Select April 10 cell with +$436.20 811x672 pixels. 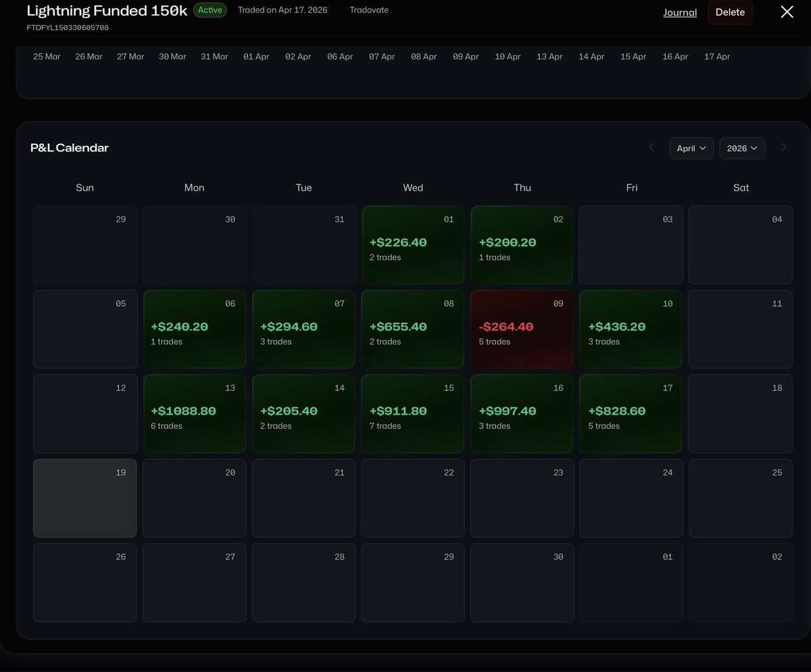pyautogui.click(x=631, y=330)
